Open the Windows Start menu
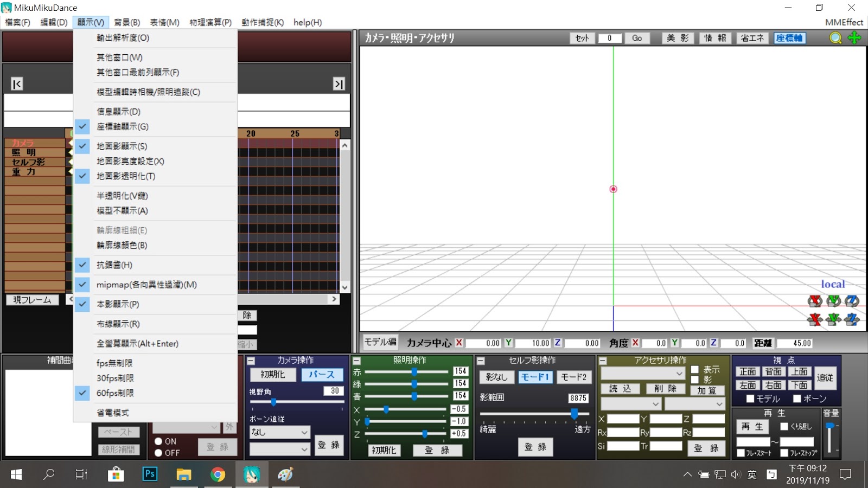The width and height of the screenshot is (868, 488). pos(16,474)
